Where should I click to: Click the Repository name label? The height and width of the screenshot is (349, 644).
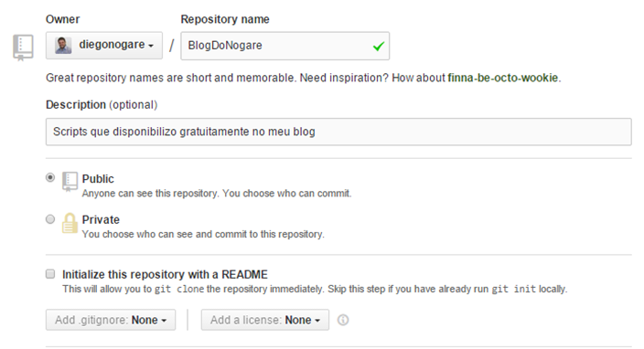225,19
